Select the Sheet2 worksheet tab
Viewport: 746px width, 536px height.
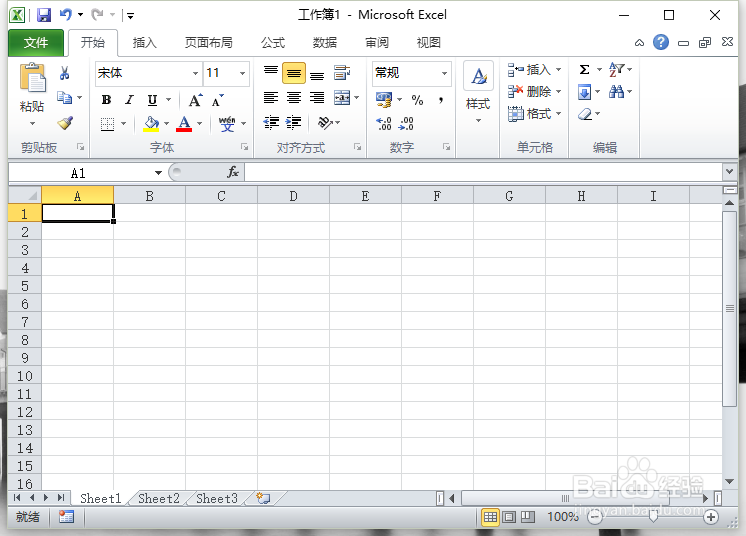[x=159, y=498]
